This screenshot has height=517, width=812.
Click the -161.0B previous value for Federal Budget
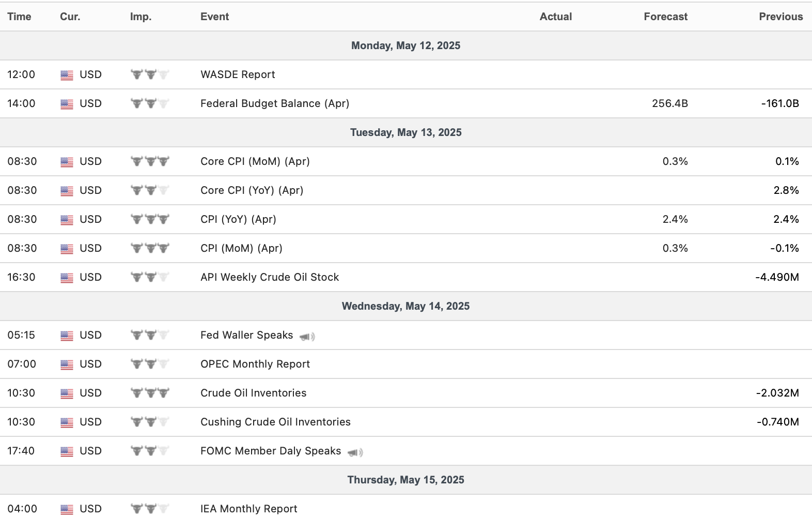[780, 103]
